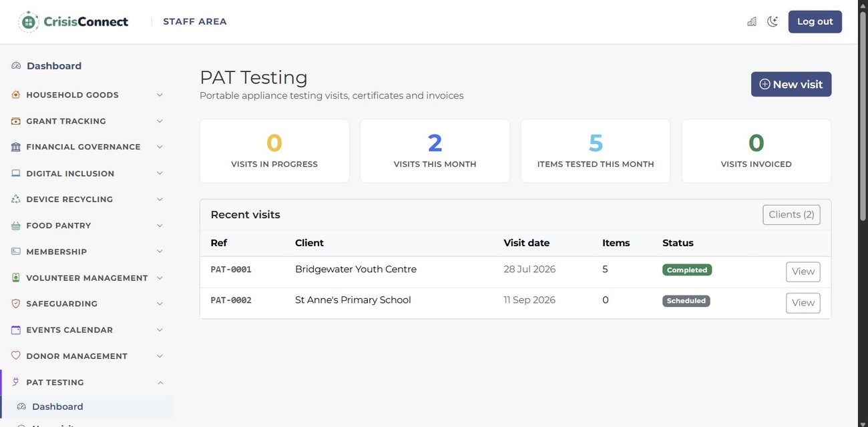Click the 28 Jul 2026 visit date
Image resolution: width=868 pixels, height=427 pixels.
529,269
